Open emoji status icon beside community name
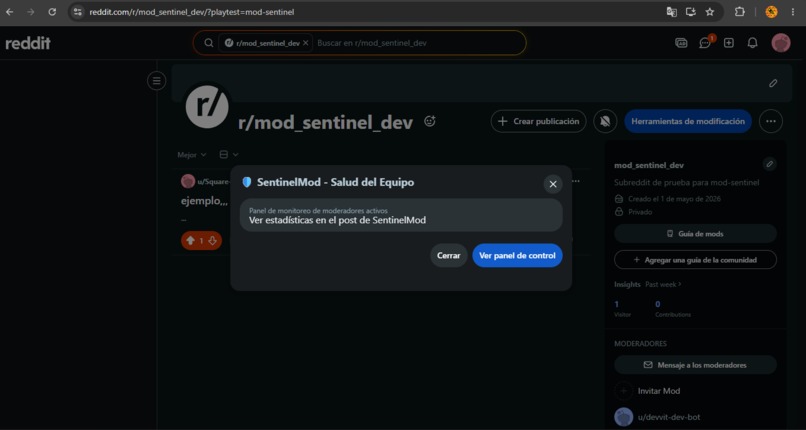Screen dimensions: 806x430 [430, 121]
